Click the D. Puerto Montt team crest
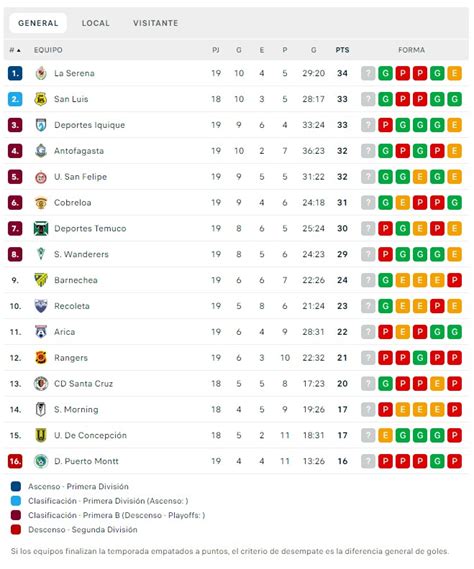 pos(41,461)
